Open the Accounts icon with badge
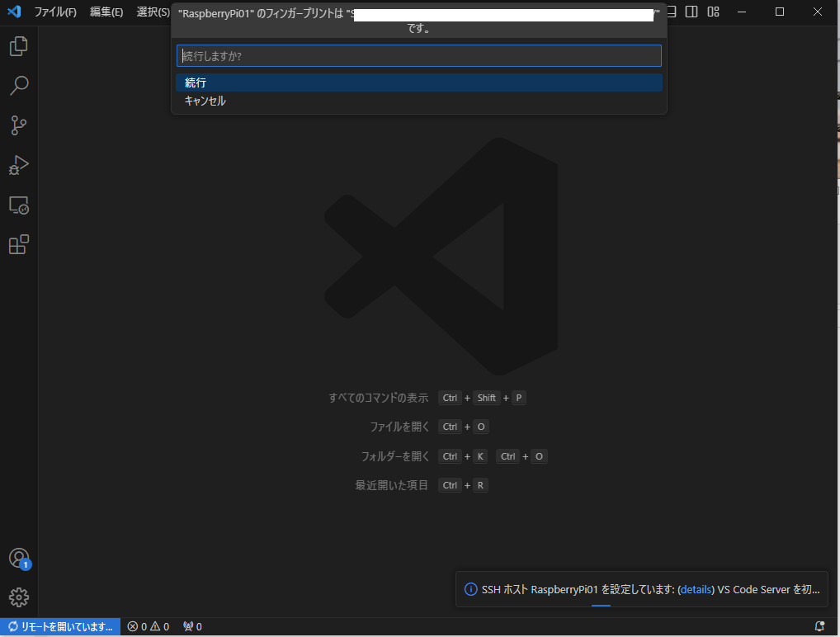The image size is (840, 637). tap(18, 559)
